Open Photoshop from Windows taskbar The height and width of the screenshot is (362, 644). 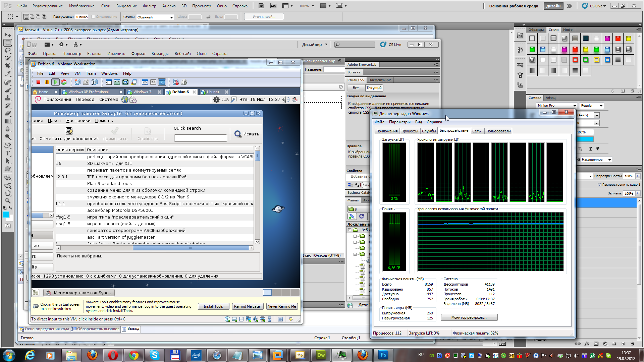383,355
